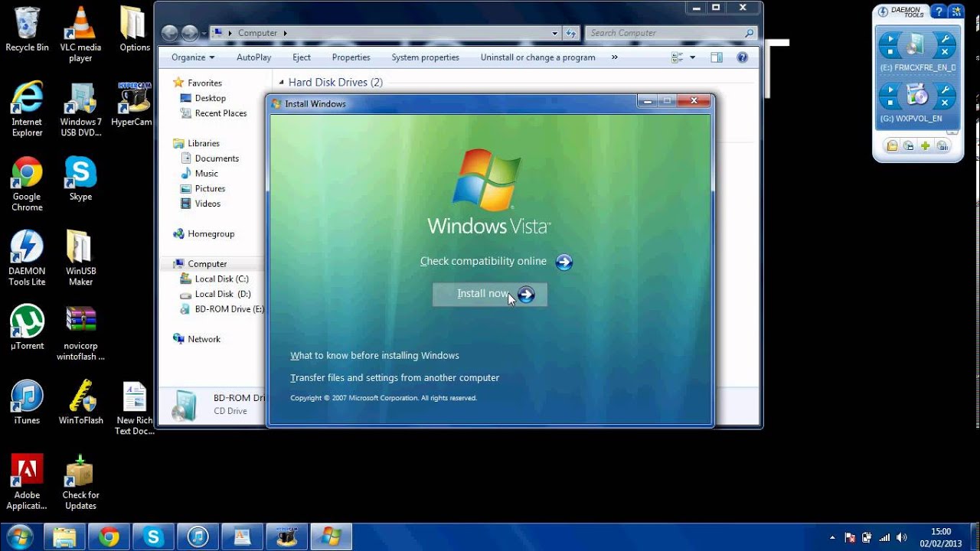Select DAEMON Tools Lite desktop icon
This screenshot has height=551, width=980.
click(27, 259)
